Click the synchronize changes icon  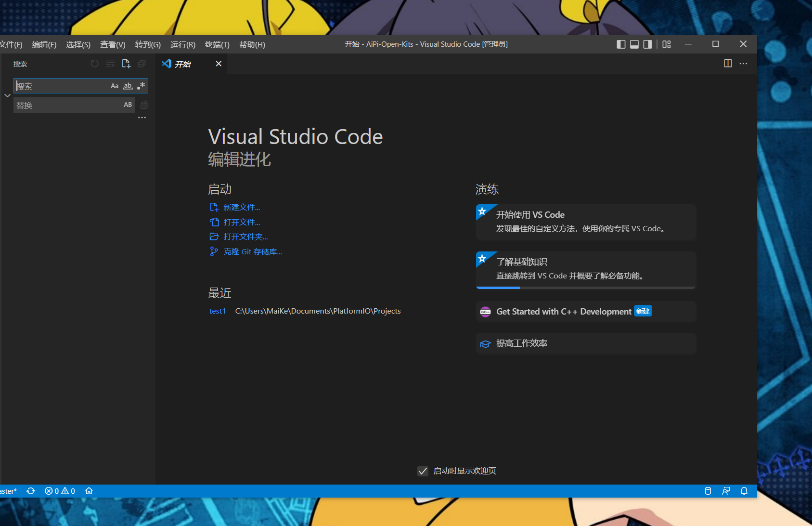(x=31, y=491)
